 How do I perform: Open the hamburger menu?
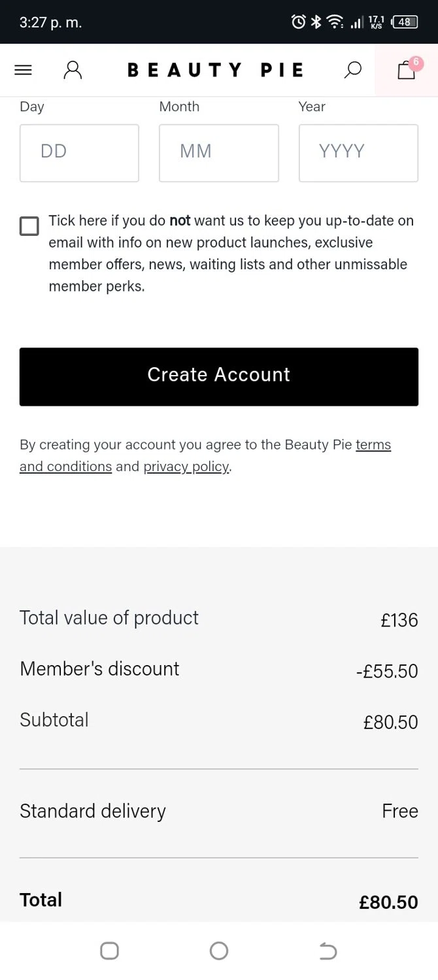tap(23, 70)
